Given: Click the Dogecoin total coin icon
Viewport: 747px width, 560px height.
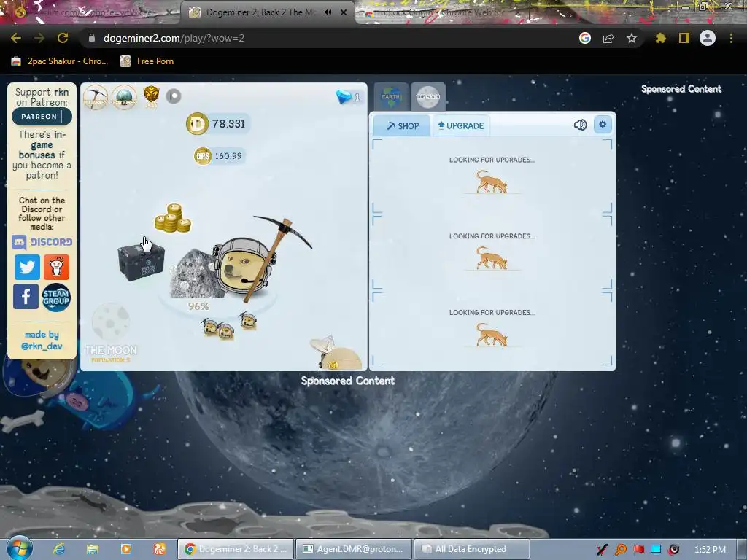Looking at the screenshot, I should [197, 124].
